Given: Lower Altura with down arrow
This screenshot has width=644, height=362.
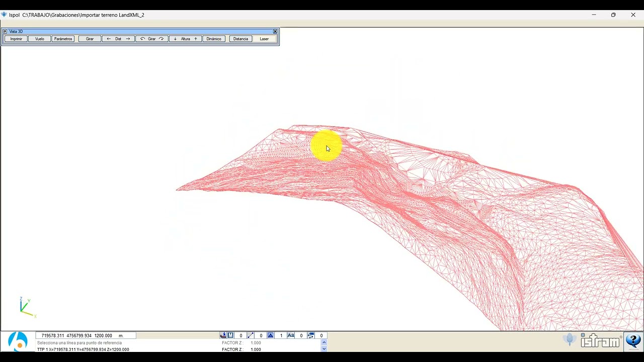Looking at the screenshot, I should pyautogui.click(x=175, y=39).
